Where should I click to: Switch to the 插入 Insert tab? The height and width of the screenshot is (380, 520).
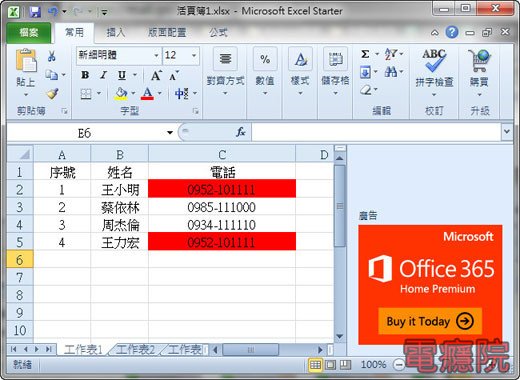click(x=116, y=33)
